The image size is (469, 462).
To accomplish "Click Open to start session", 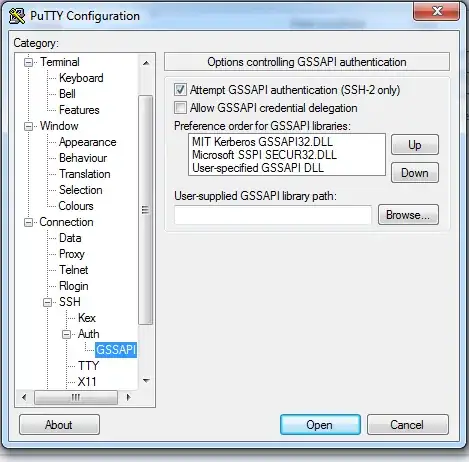I will [x=320, y=425].
